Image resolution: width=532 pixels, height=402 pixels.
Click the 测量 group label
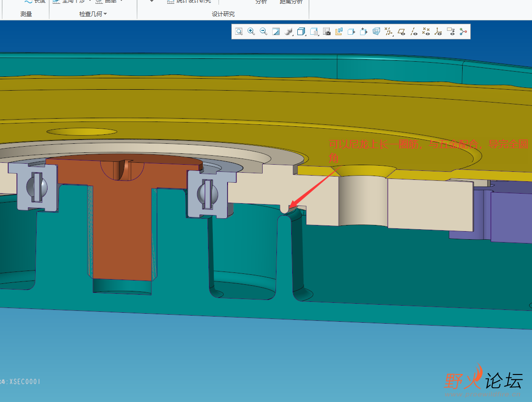[x=26, y=14]
